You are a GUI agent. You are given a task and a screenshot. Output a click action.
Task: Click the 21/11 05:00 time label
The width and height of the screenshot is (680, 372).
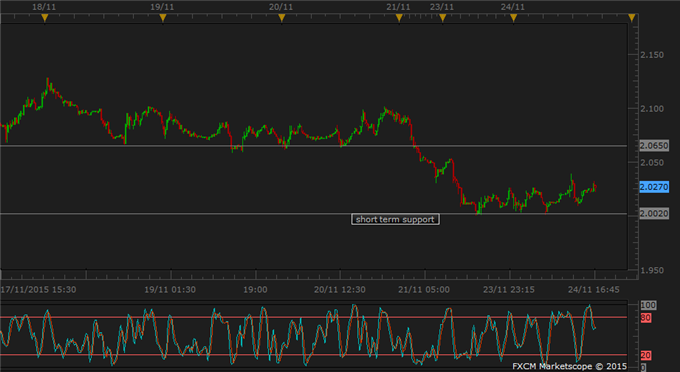coord(424,290)
